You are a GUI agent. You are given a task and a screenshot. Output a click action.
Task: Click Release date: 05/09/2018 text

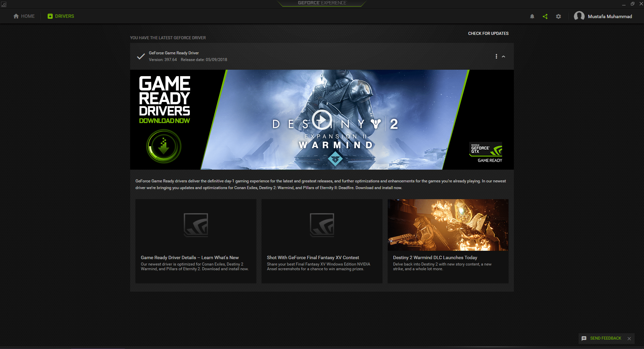tap(204, 60)
